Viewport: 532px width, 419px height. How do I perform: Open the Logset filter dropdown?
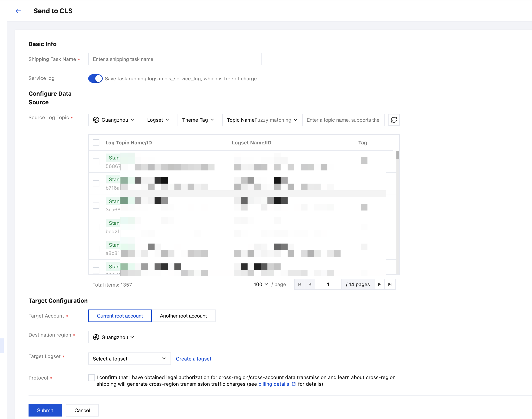tap(158, 120)
